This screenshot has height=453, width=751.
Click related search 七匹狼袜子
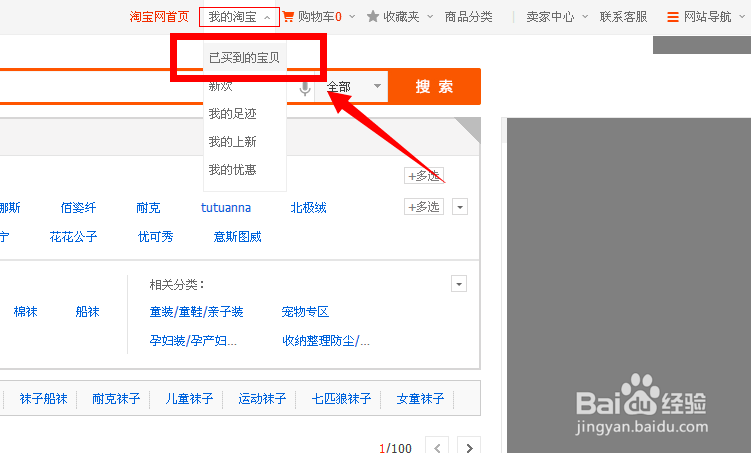(341, 398)
